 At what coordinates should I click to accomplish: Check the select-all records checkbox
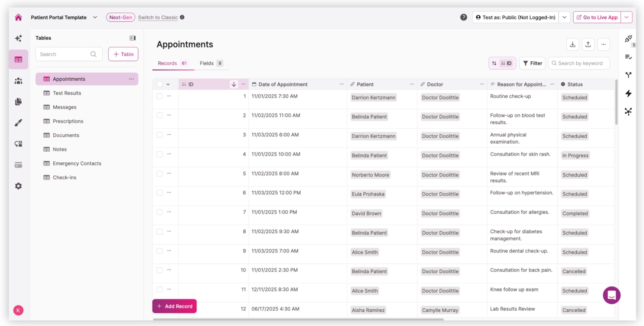pyautogui.click(x=159, y=84)
